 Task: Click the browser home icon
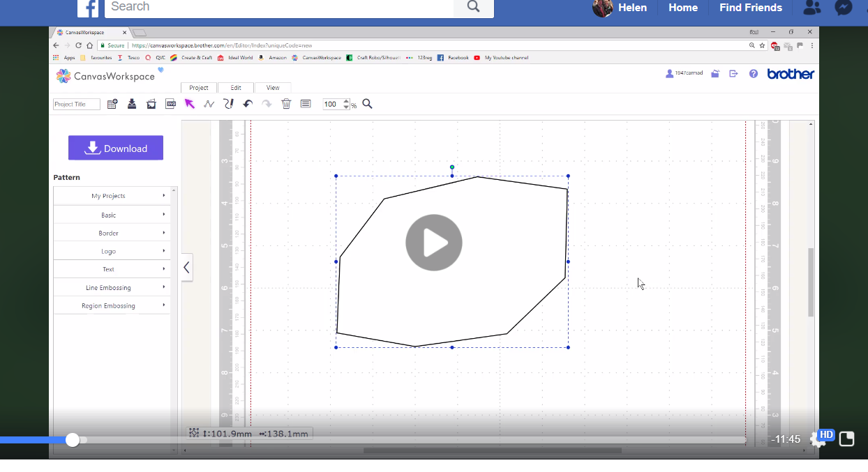click(89, 45)
